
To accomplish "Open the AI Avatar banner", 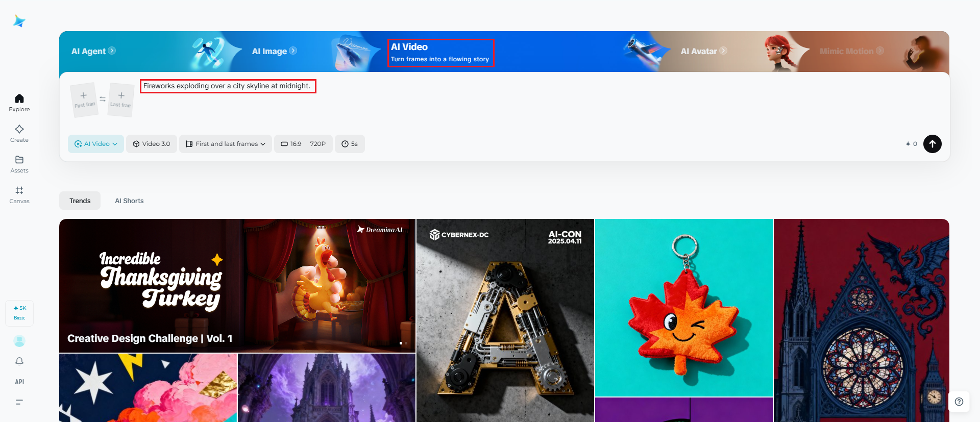I will [704, 51].
